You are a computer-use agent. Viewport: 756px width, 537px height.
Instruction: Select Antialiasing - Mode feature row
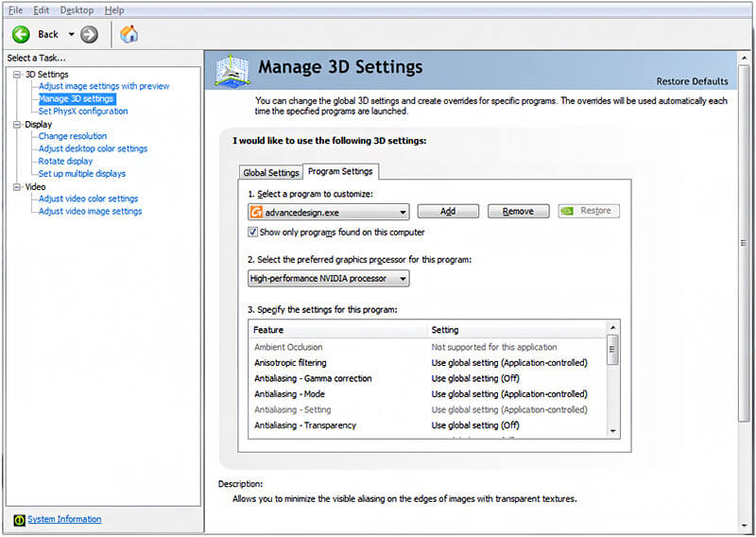pos(428,394)
